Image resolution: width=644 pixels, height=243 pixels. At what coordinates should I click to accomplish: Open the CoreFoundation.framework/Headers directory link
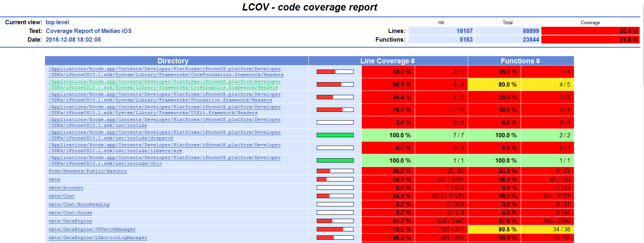[166, 72]
